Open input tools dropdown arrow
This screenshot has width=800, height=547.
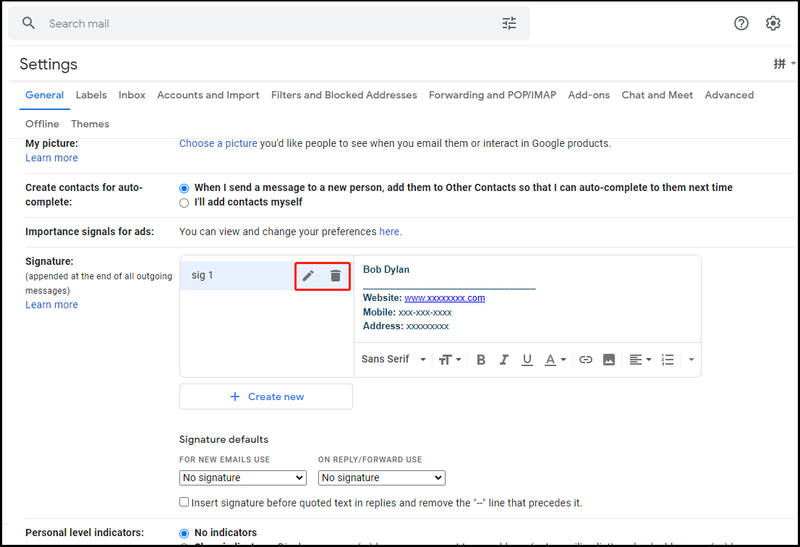tap(793, 64)
